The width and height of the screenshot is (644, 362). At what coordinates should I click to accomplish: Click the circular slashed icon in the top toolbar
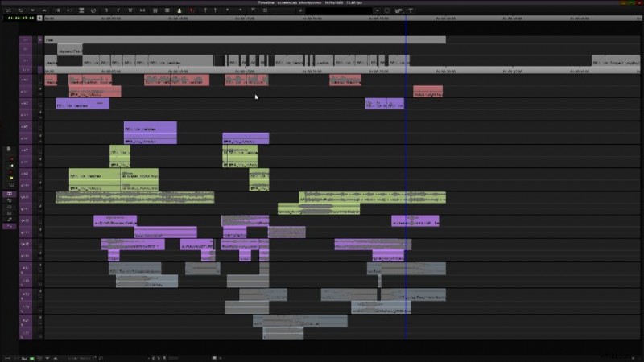click(93, 10)
